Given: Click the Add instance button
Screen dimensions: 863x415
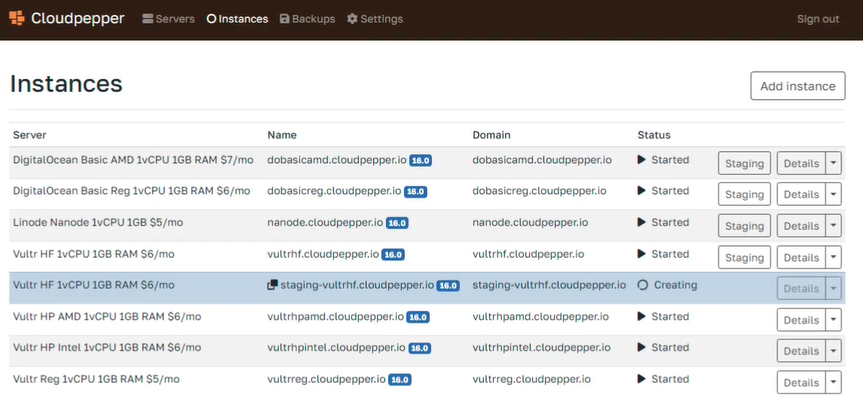Looking at the screenshot, I should 798,86.
